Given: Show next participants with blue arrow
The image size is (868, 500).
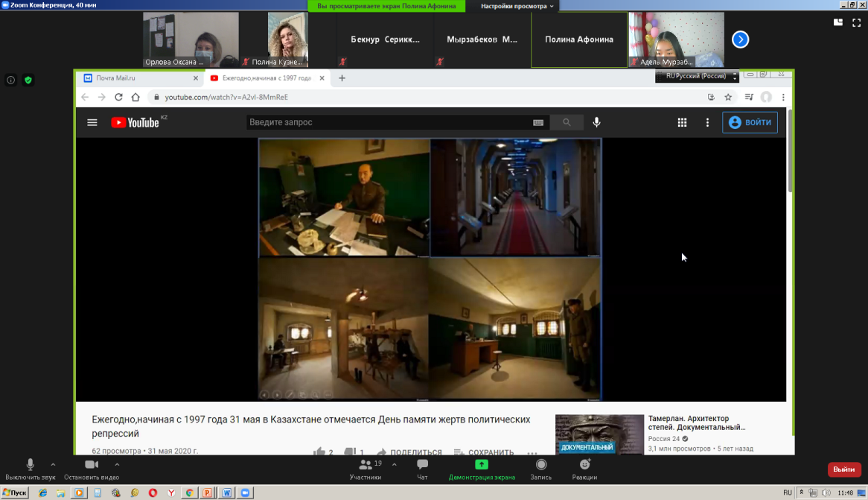Looking at the screenshot, I should click(740, 39).
